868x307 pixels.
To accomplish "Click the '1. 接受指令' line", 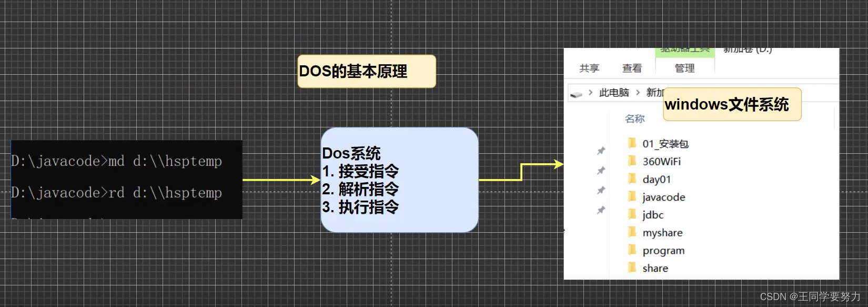I will [360, 171].
